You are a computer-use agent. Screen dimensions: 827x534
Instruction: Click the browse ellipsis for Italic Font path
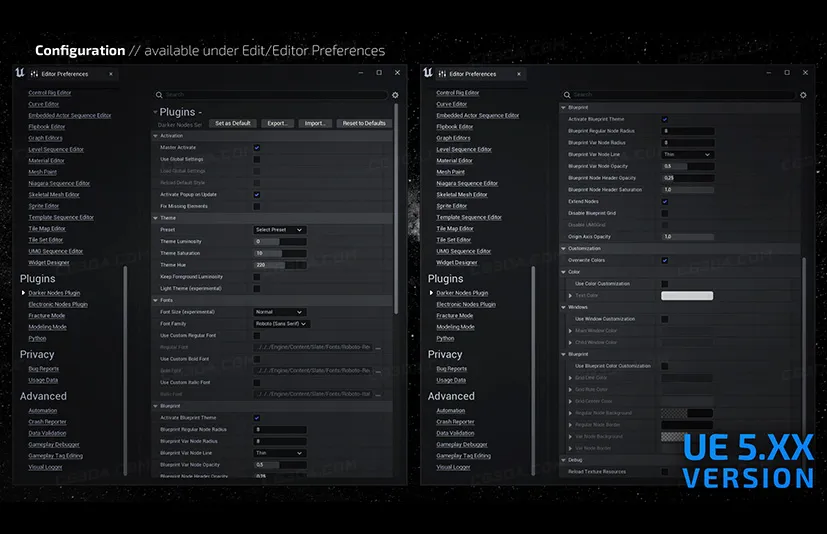[x=378, y=394]
